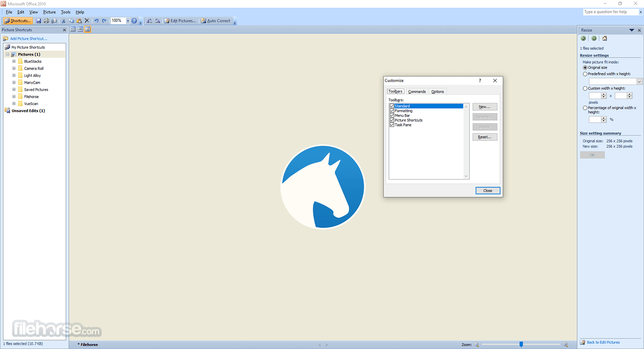The image size is (644, 349).
Task: Click Home icon in Resize task pane
Action: (605, 38)
